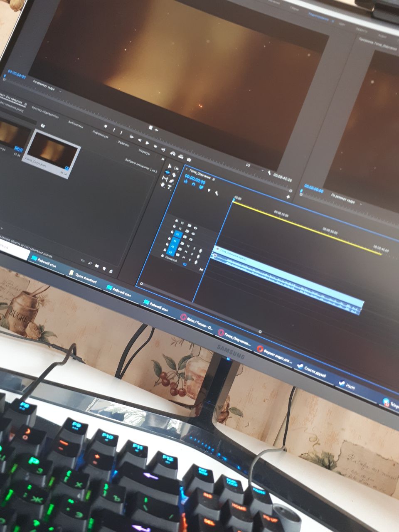Expand hidden Project panel tabs chevron
The height and width of the screenshot is (532, 399).
[163, 159]
